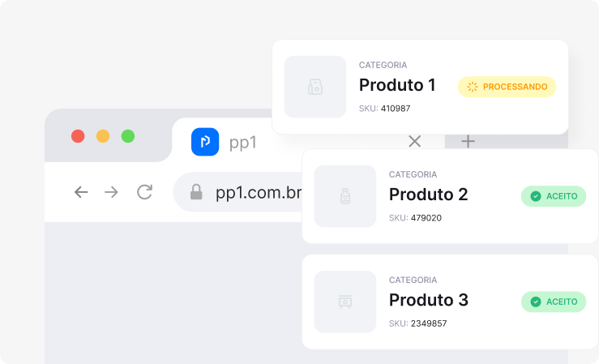Screen dimensions: 599x364
Task: Click the ACEITO badge on Produto 3
Action: click(x=554, y=302)
